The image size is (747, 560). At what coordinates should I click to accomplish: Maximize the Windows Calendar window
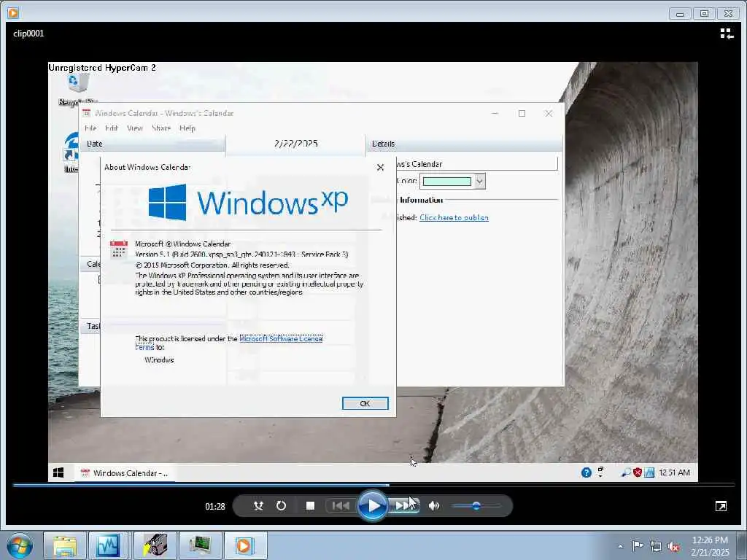(x=522, y=113)
